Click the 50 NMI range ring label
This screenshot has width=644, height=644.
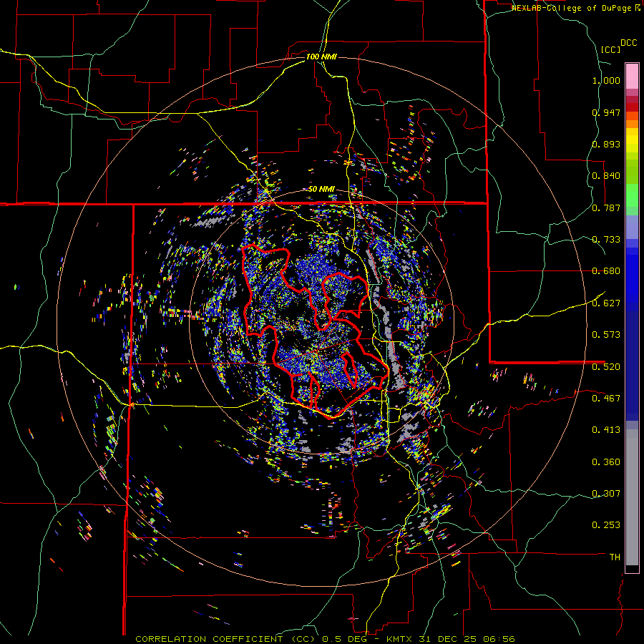coord(321,190)
